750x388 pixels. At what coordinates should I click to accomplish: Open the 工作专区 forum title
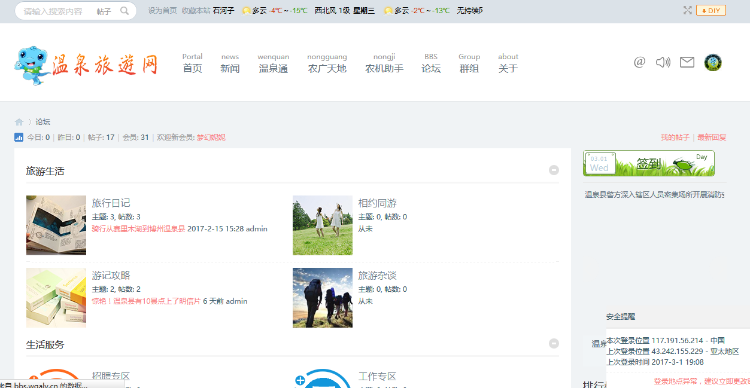click(x=377, y=377)
